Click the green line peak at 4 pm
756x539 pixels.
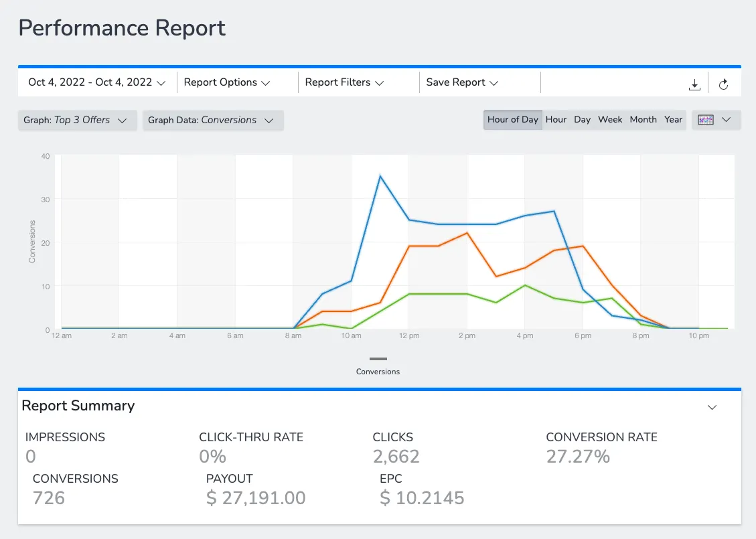[525, 285]
